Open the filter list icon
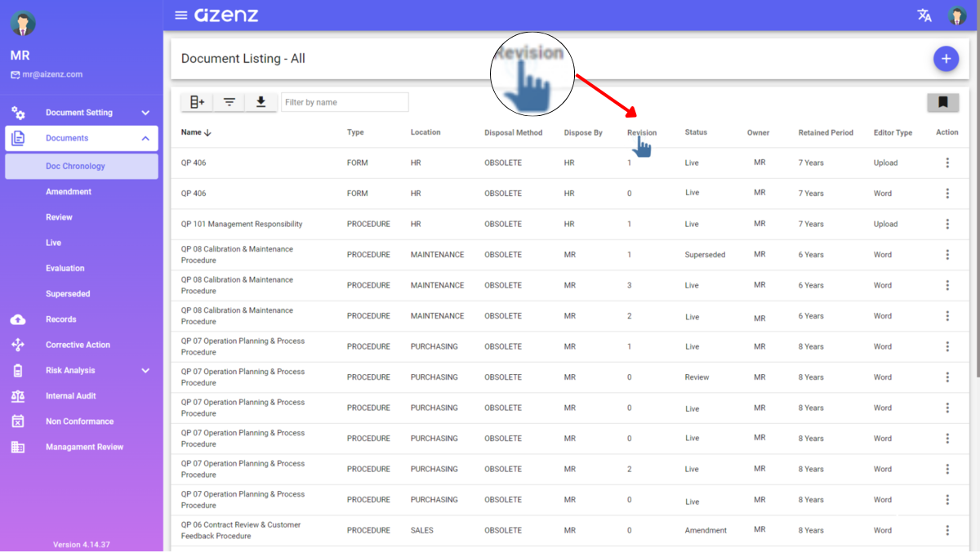This screenshot has height=553, width=980. pos(229,102)
